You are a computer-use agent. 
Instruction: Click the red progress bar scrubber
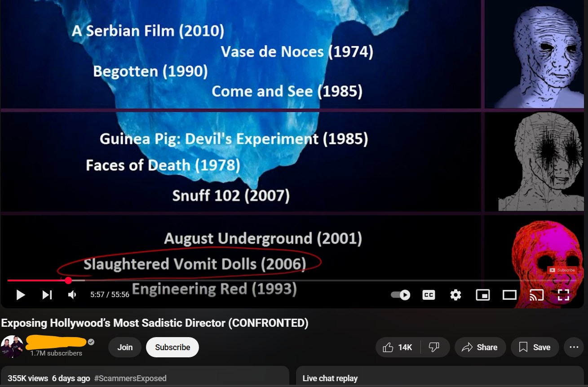pos(68,280)
